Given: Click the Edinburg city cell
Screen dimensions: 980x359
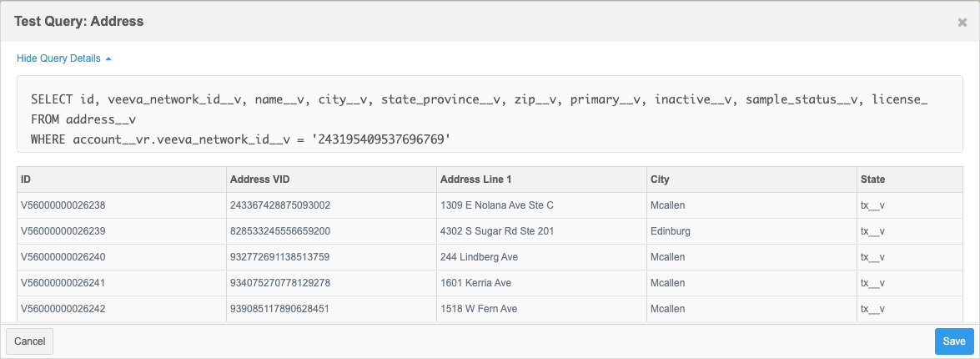Looking at the screenshot, I should (x=670, y=231).
